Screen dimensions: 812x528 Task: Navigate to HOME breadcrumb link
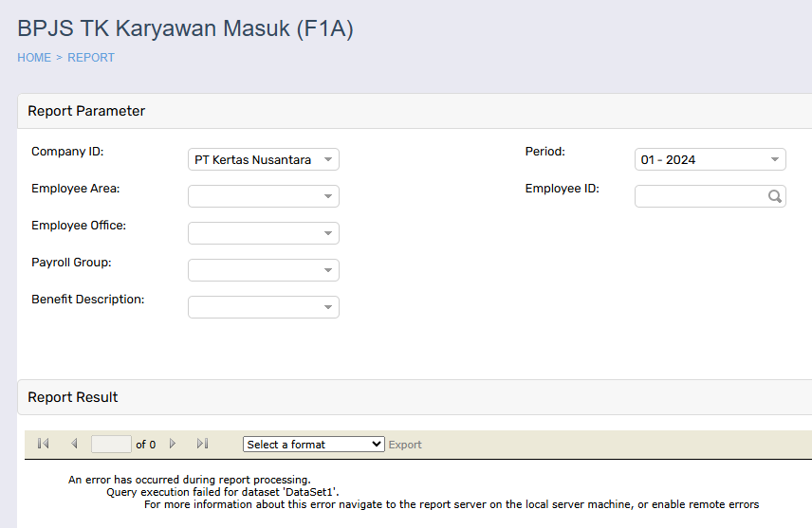(x=34, y=58)
